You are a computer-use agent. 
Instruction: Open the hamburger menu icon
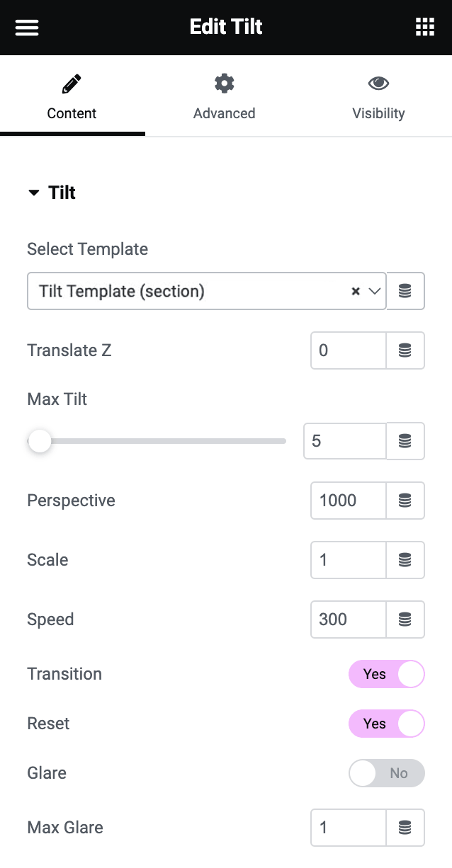27,28
